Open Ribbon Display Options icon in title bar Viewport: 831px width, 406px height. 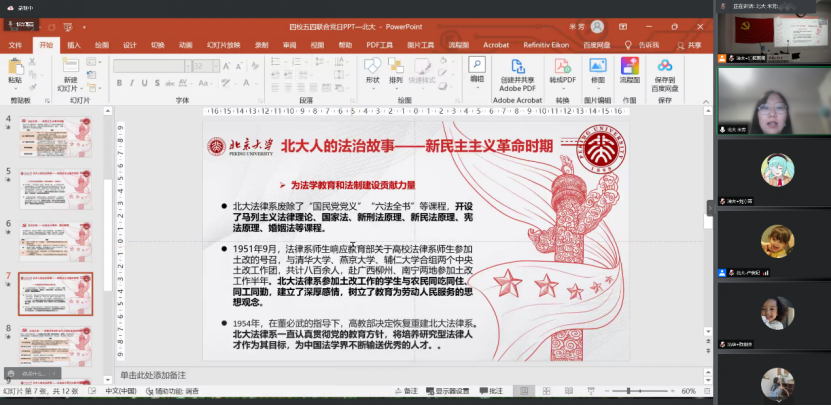coord(623,27)
